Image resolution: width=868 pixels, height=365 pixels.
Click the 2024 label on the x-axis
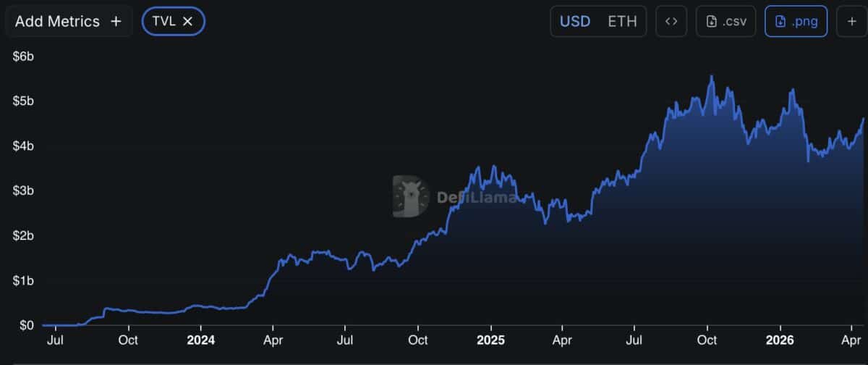click(200, 340)
